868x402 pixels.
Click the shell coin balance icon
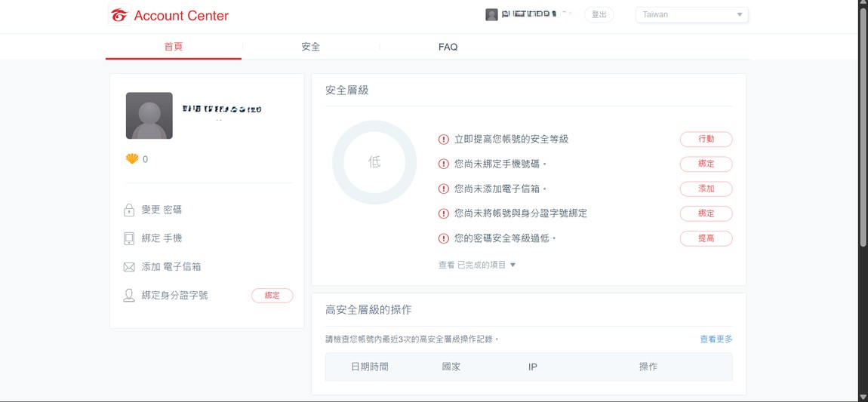tap(132, 159)
